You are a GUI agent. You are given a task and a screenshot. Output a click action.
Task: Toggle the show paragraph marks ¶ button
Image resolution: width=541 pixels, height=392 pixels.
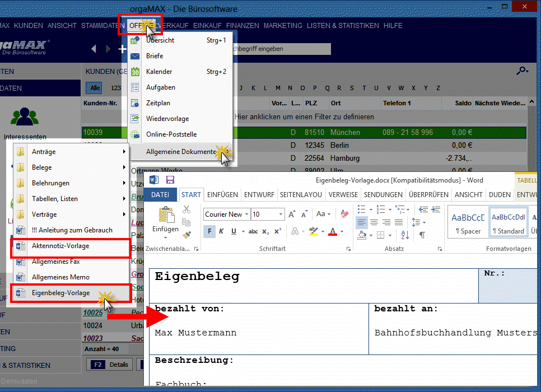pyautogui.click(x=422, y=235)
